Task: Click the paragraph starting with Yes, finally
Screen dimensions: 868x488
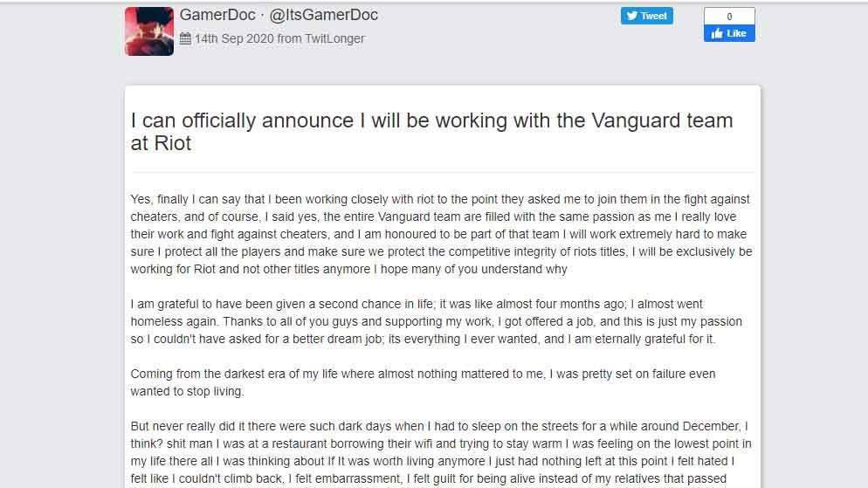Action: pyautogui.click(x=441, y=234)
